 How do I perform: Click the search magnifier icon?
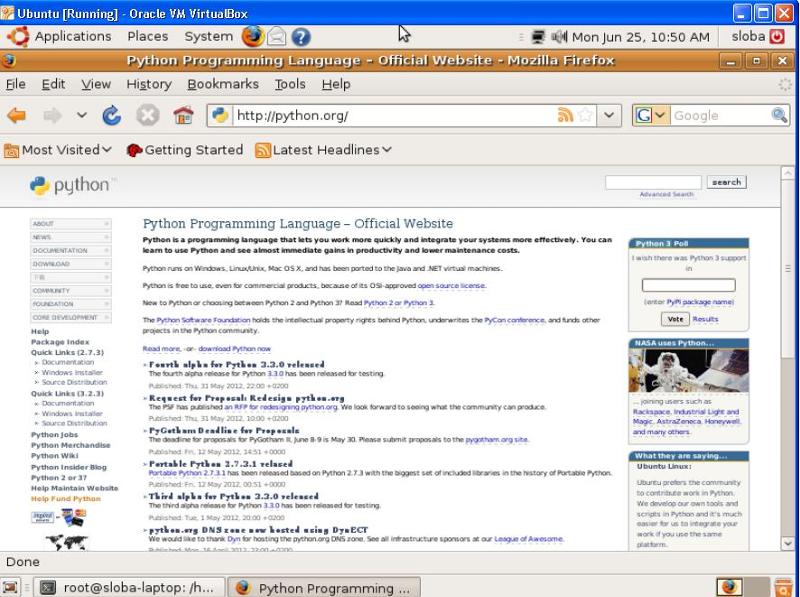[779, 115]
